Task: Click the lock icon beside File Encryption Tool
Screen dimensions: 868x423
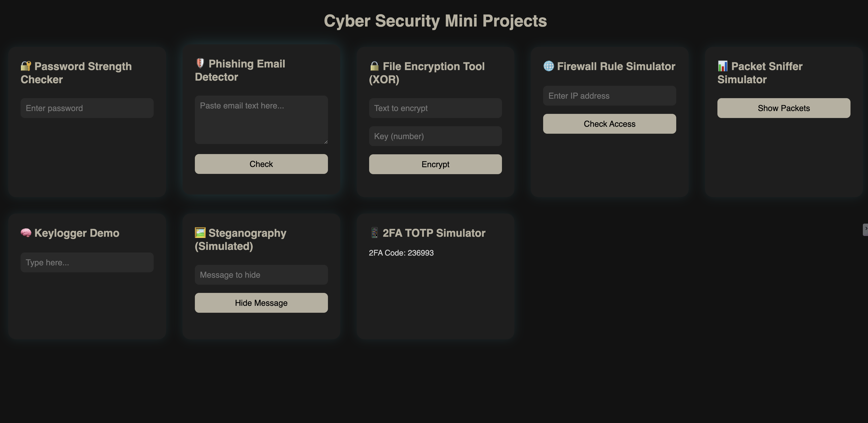Action: [x=374, y=66]
